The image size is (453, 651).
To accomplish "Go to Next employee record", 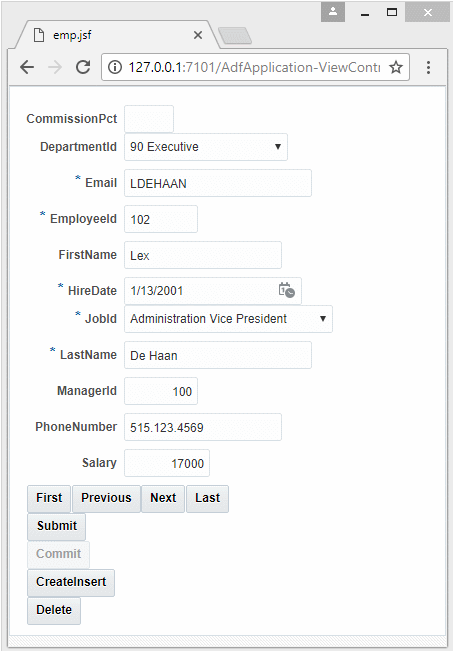I will 163,498.
